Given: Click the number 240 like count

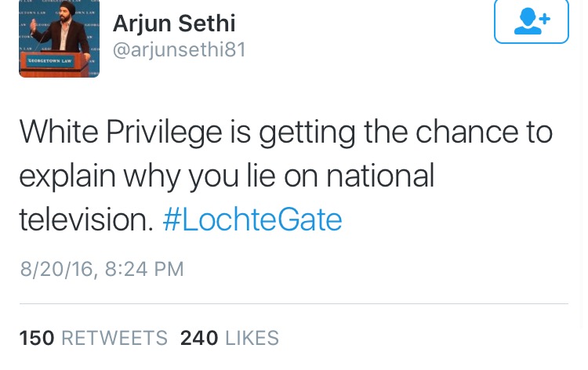Looking at the screenshot, I should 199,338.
